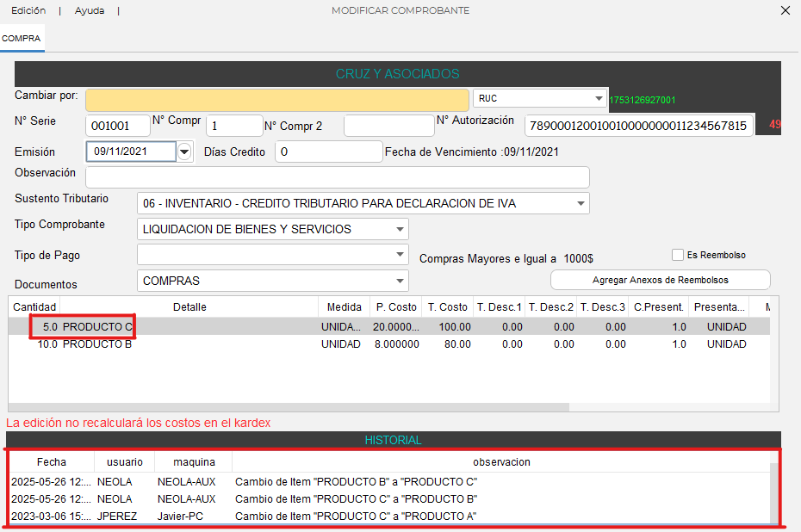The height and width of the screenshot is (532, 801).
Task: Click the yellow Cambiar por field
Action: (276, 100)
